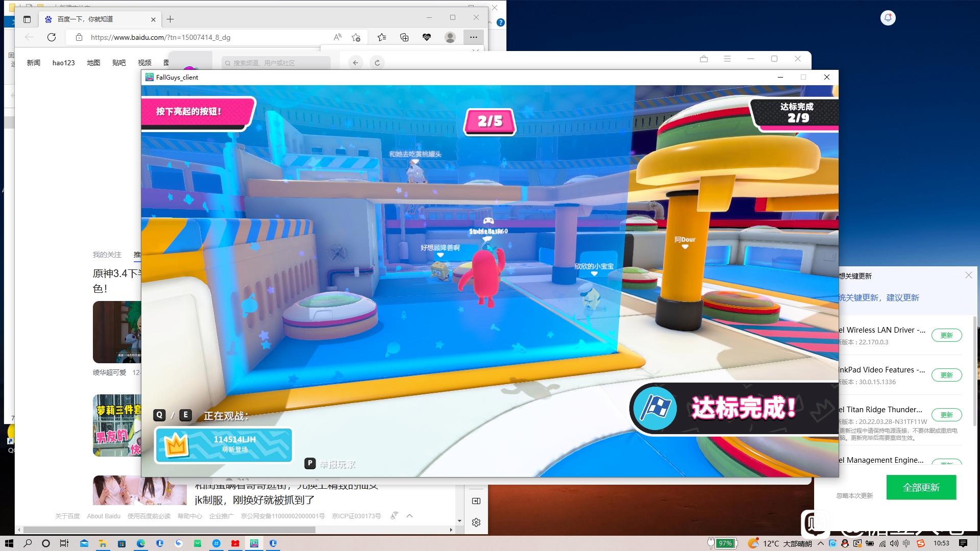The width and height of the screenshot is (980, 551).
Task: Open 新闻 link on Baidu
Action: coord(34,63)
